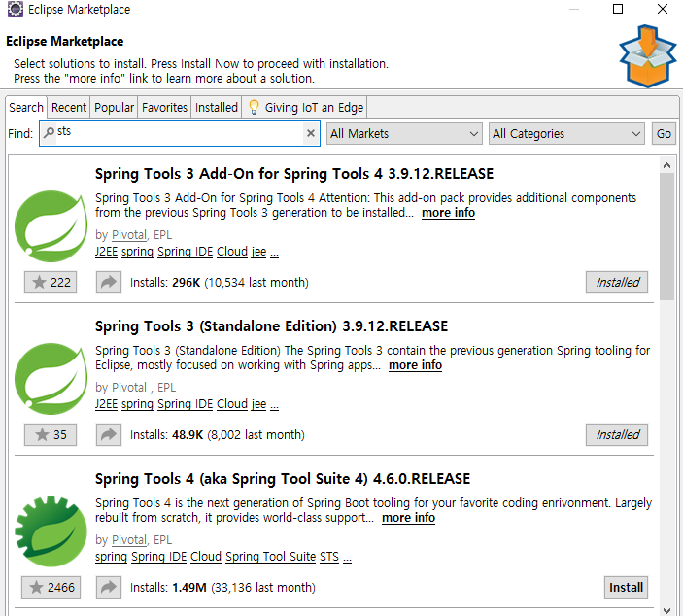Star the Standalone Edition with 35 favorites

51,434
